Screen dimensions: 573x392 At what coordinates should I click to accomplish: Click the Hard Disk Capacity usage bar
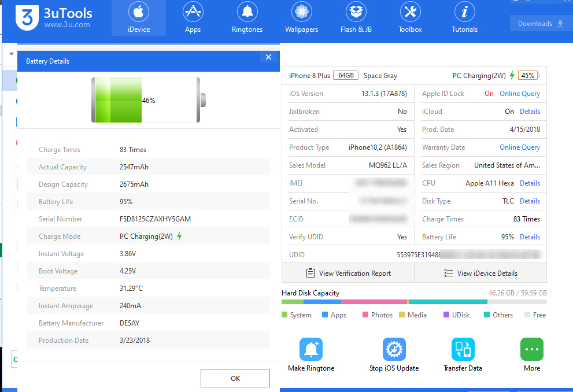[x=414, y=302]
